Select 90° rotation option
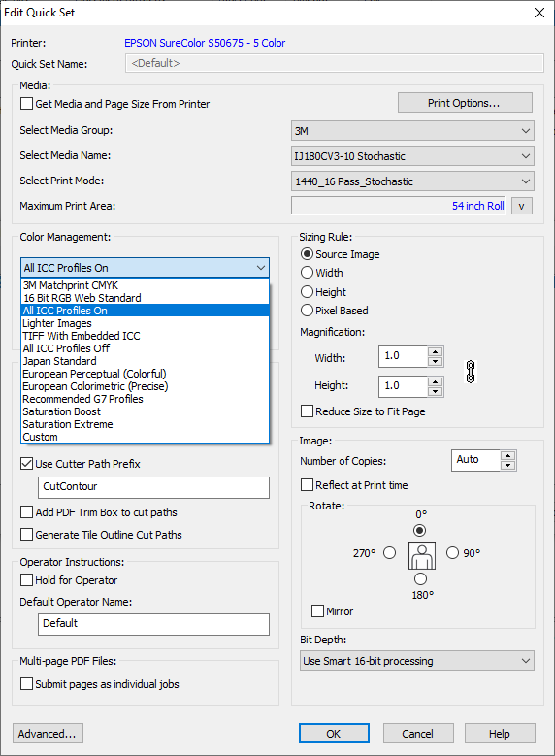 point(452,552)
